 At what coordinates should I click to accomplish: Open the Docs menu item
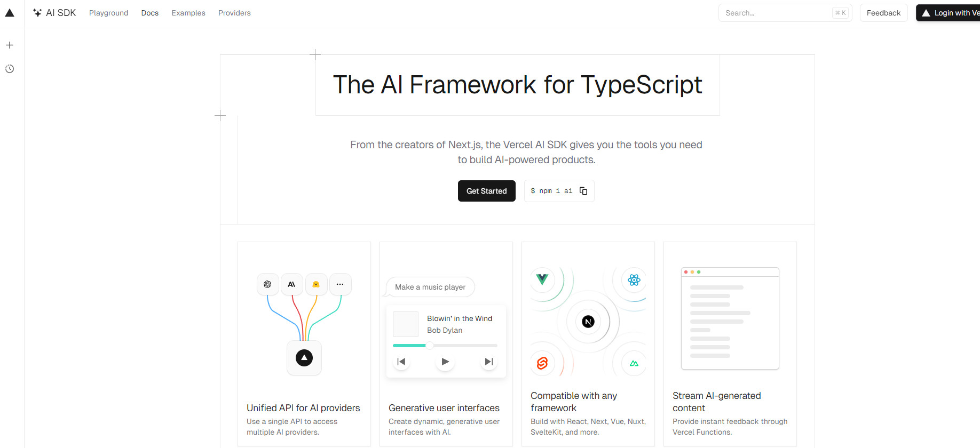tap(150, 13)
